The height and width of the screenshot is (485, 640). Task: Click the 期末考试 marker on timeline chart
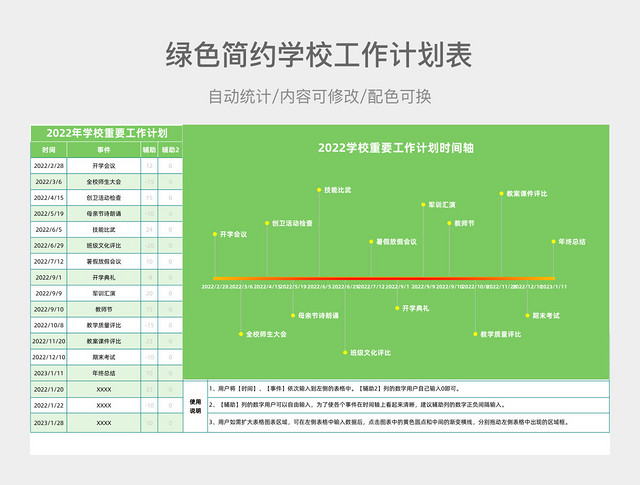coord(527,316)
